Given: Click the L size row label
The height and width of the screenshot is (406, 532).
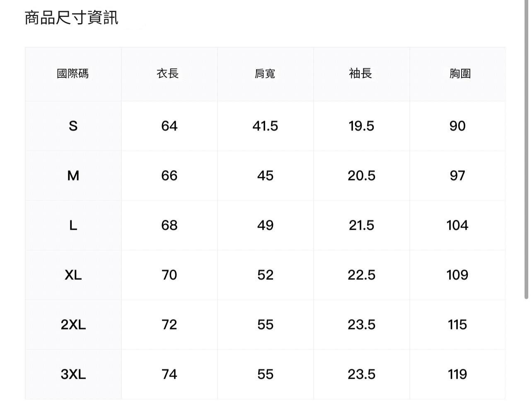Looking at the screenshot, I should click(73, 225).
